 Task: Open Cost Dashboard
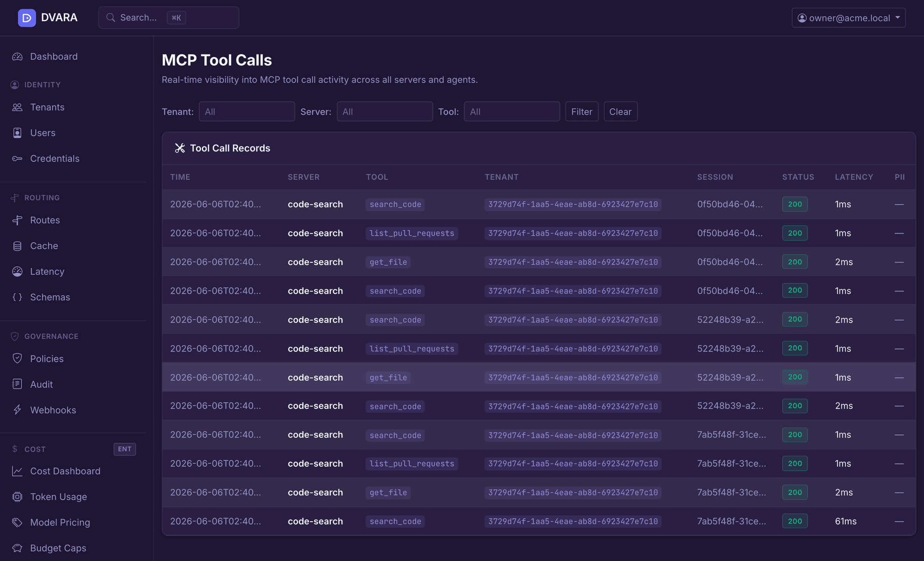point(65,471)
